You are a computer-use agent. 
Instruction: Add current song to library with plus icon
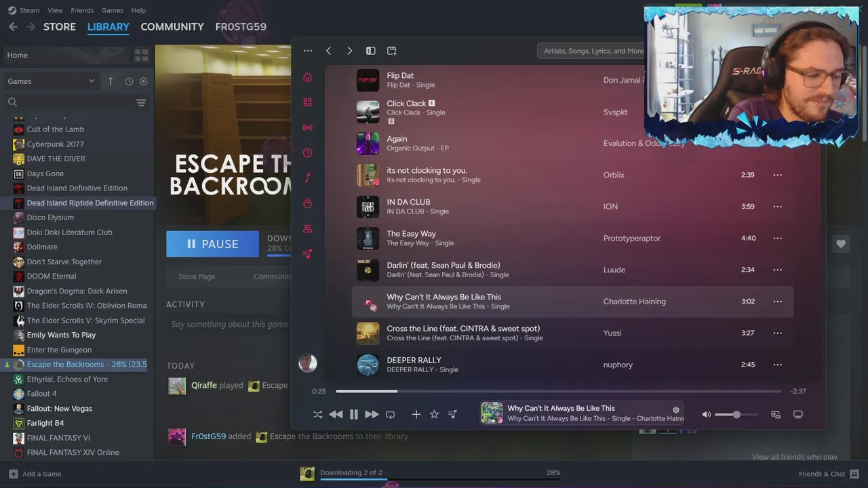416,414
